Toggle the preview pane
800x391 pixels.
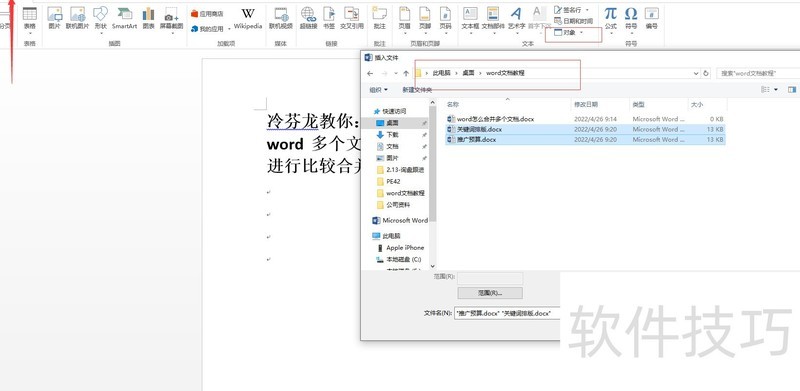792,90
